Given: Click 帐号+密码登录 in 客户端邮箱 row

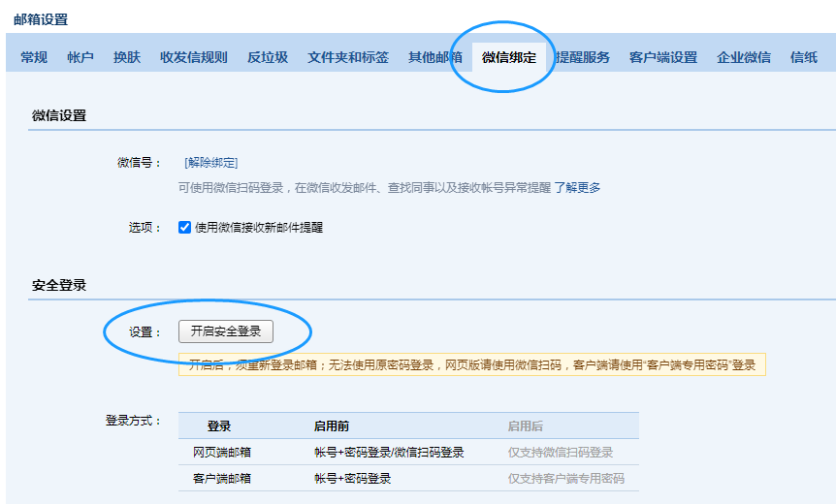Looking at the screenshot, I should coord(352,479).
